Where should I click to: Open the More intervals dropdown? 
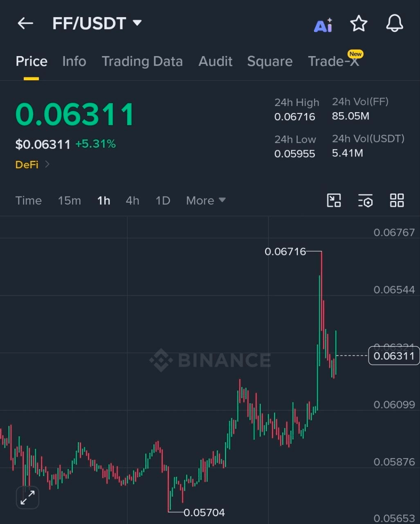tap(206, 201)
